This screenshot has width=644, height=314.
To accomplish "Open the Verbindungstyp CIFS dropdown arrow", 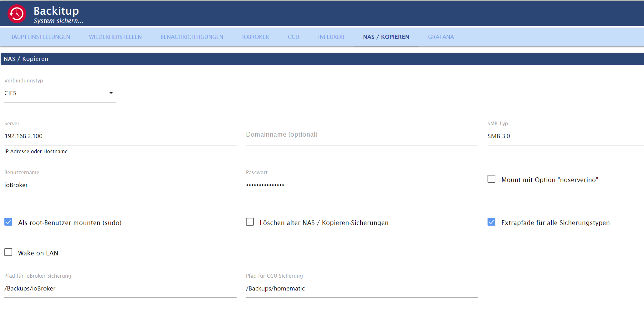I will 111,93.
